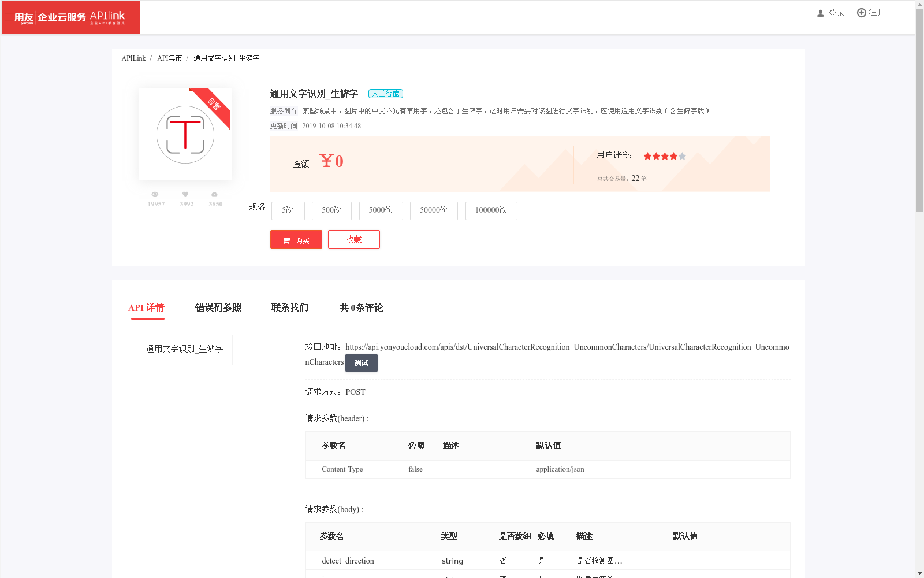Click the ￥0 price amount
The height and width of the screenshot is (578, 924).
[331, 161]
